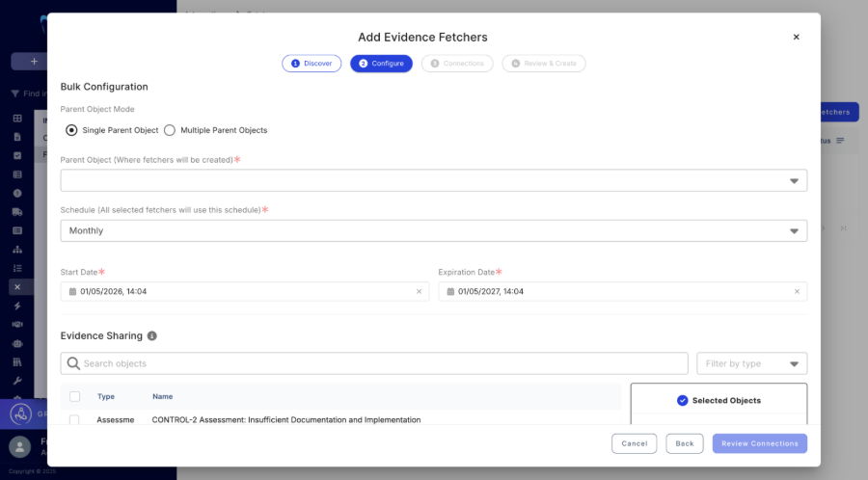The width and height of the screenshot is (868, 480).
Task: Sort the table by Name column
Action: click(162, 396)
